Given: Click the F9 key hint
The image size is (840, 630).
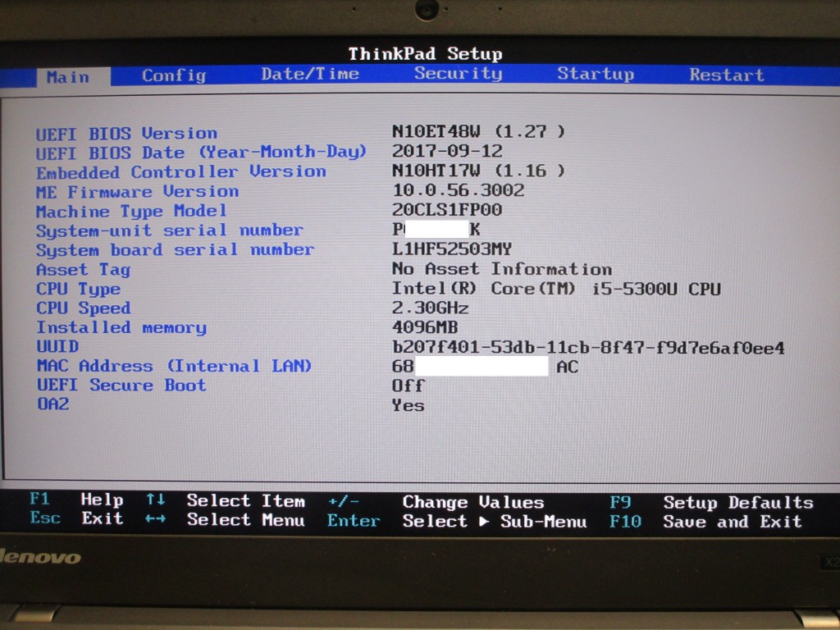Looking at the screenshot, I should [620, 502].
